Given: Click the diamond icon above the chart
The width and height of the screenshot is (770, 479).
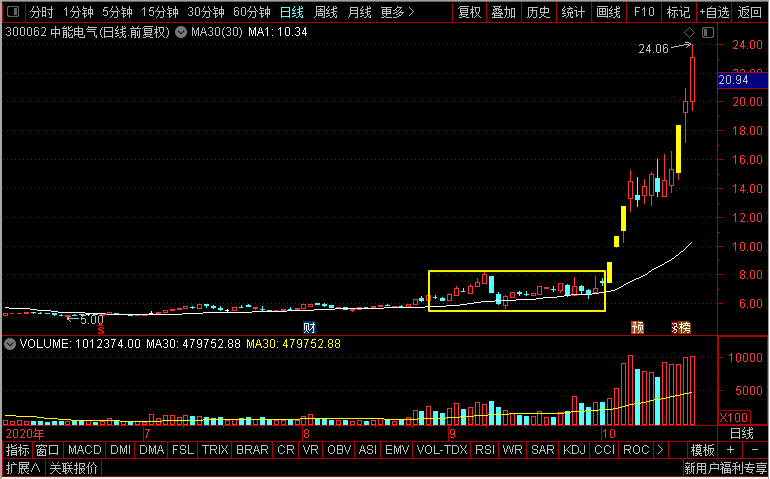Looking at the screenshot, I should (x=689, y=32).
